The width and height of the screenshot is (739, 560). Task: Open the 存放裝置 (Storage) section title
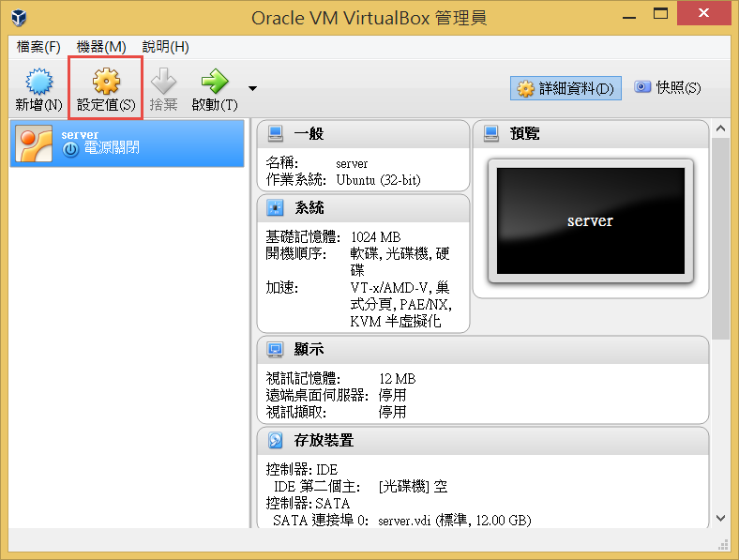(x=324, y=440)
